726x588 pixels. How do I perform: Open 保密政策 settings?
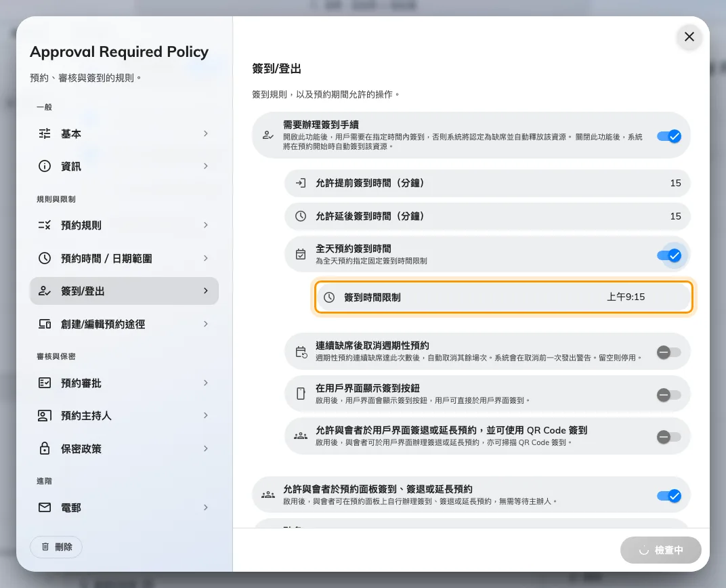point(124,448)
